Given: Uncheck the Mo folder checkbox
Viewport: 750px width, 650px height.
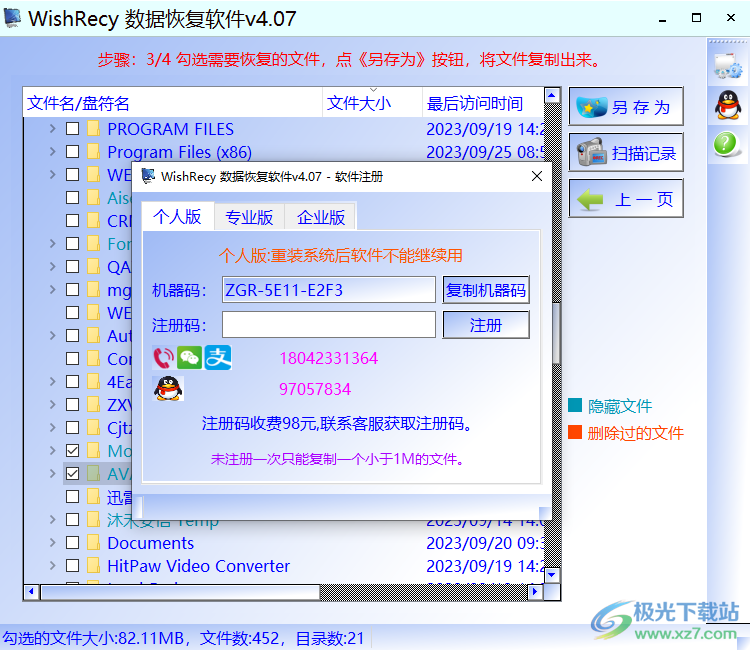Looking at the screenshot, I should pos(72,451).
